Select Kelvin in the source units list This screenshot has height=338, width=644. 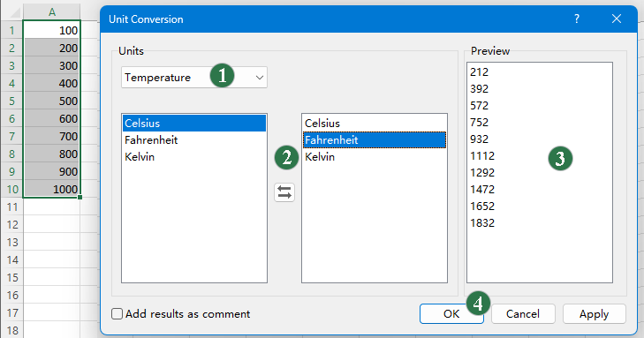[x=194, y=157]
